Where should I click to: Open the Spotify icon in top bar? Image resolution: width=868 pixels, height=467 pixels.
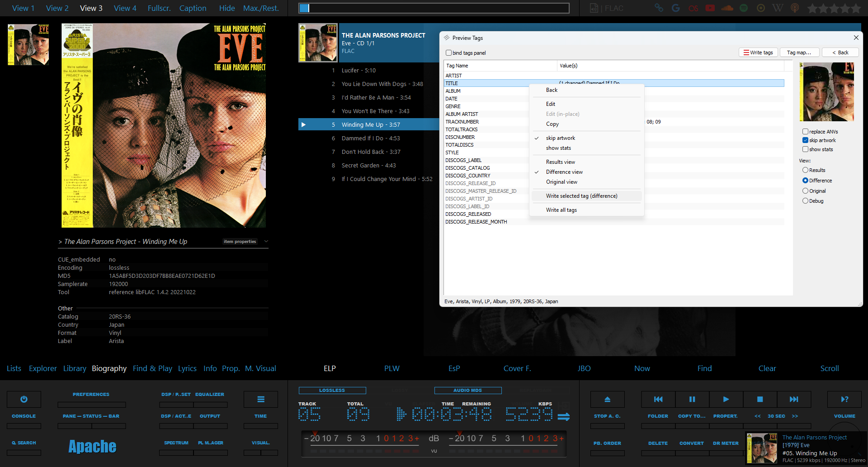pyautogui.click(x=744, y=8)
